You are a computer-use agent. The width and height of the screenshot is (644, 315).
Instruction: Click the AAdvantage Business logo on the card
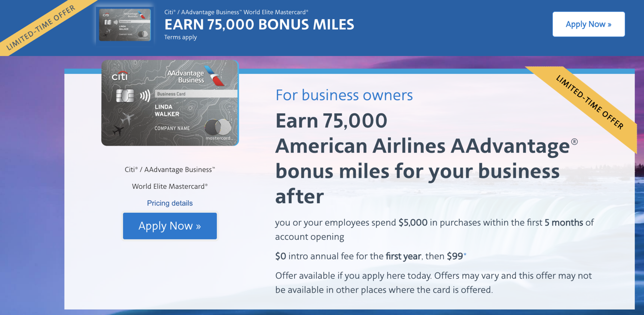point(186,76)
